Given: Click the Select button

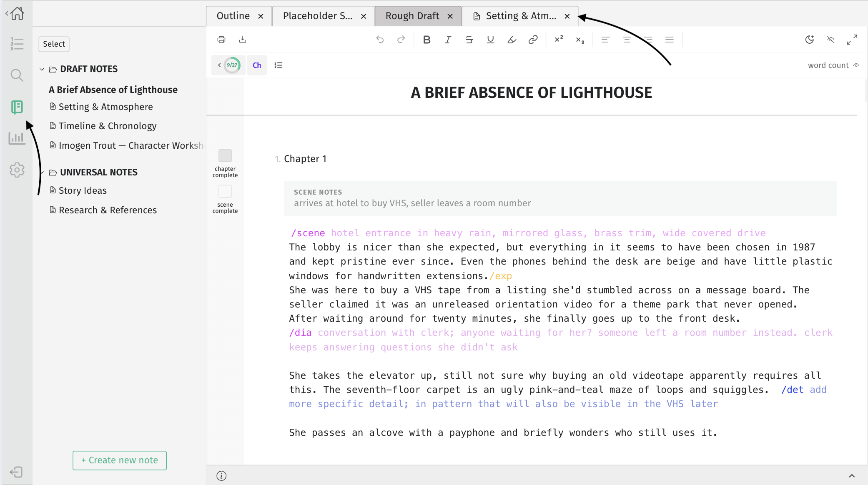Looking at the screenshot, I should point(54,44).
